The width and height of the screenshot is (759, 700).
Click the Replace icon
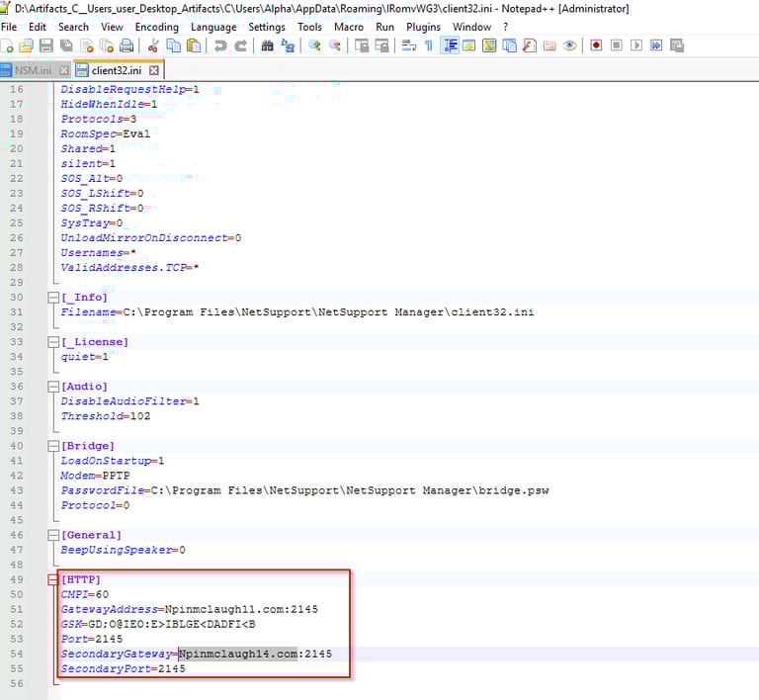click(x=288, y=46)
